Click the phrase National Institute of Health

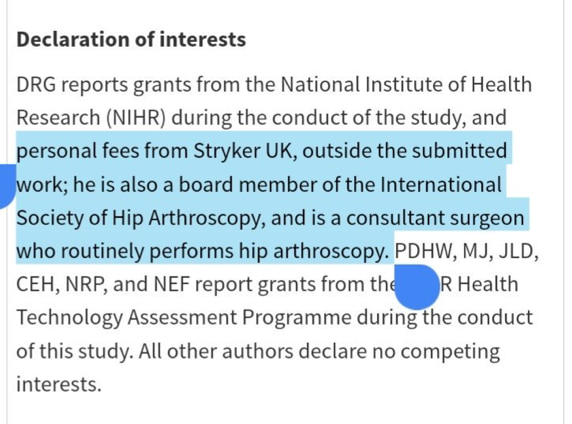coord(406,84)
